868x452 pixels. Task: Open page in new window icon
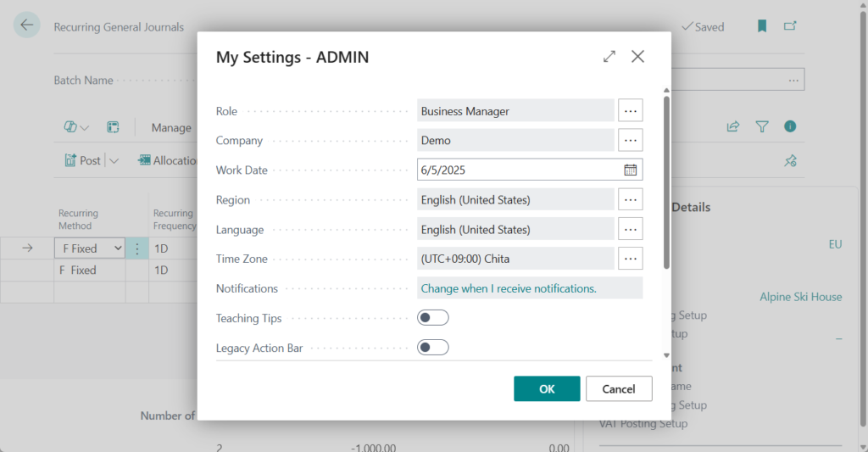(790, 26)
